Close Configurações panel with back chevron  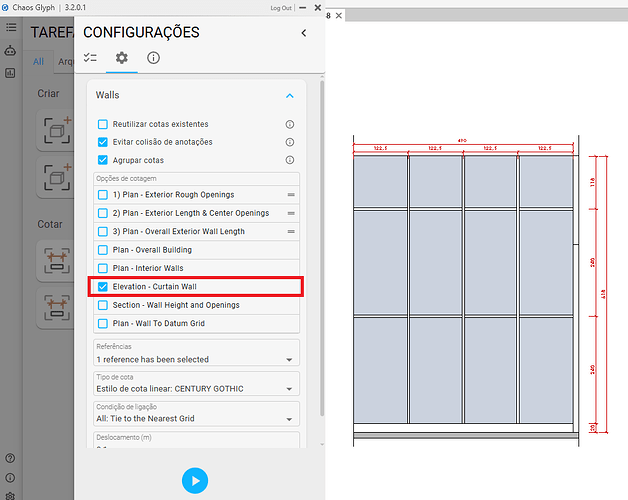(304, 33)
